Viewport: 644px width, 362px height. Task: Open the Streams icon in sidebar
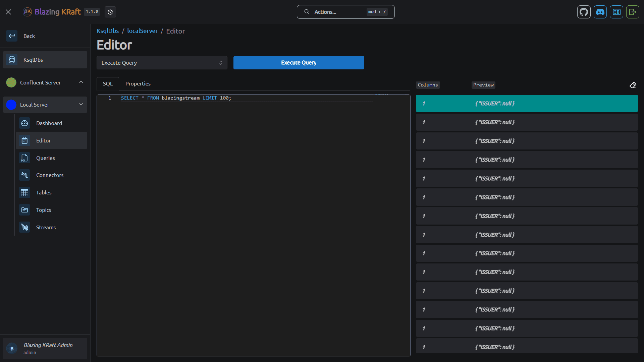point(24,227)
